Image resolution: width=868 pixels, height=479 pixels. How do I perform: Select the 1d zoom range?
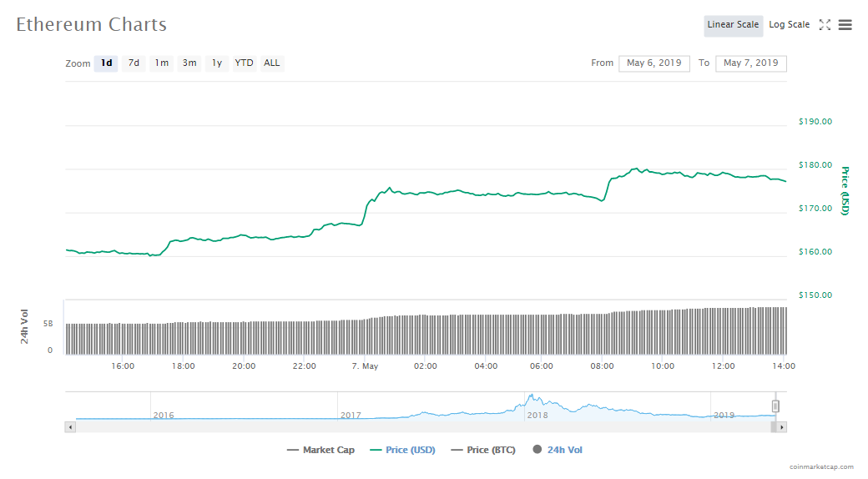[106, 63]
